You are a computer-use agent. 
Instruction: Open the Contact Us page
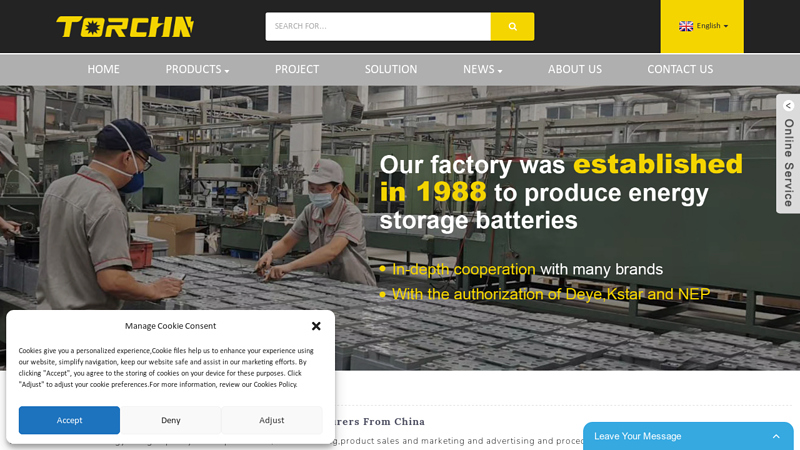click(680, 69)
